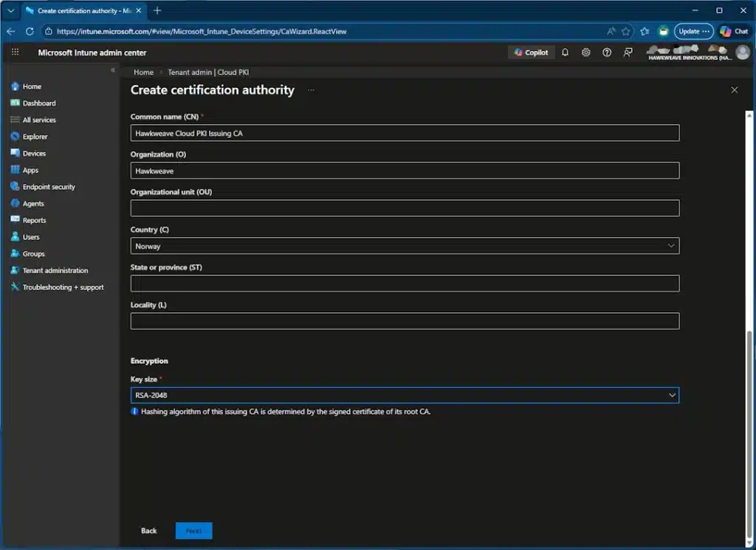Click the Organizational unit (OU) field

[405, 208]
